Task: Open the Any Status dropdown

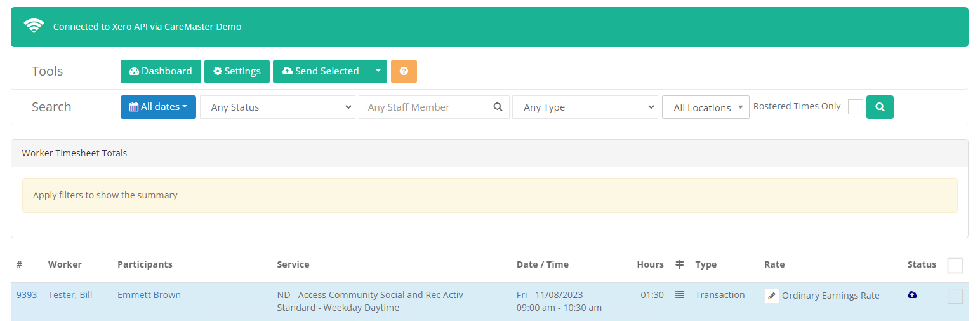Action: pos(277,107)
